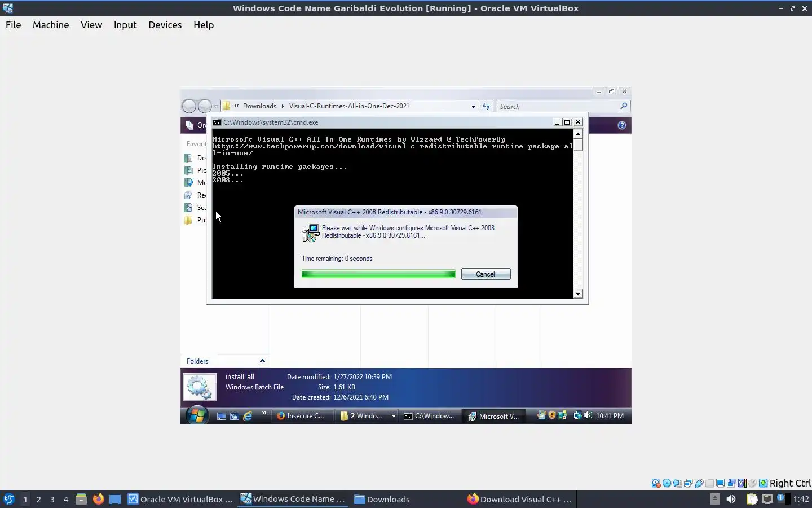Screen dimensions: 812x508
Task: Click the guest clock showing 10:41 PM
Action: click(610, 416)
